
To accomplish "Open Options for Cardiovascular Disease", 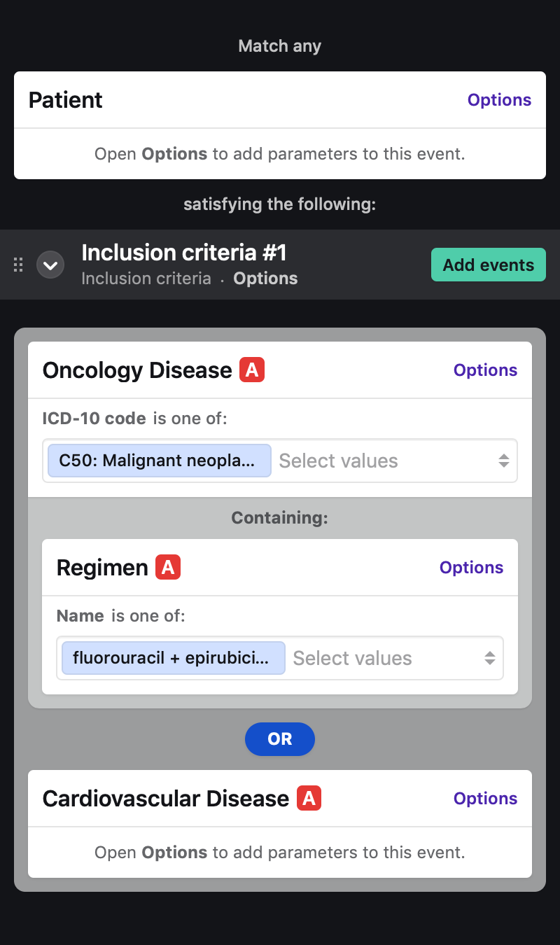I will pos(485,799).
